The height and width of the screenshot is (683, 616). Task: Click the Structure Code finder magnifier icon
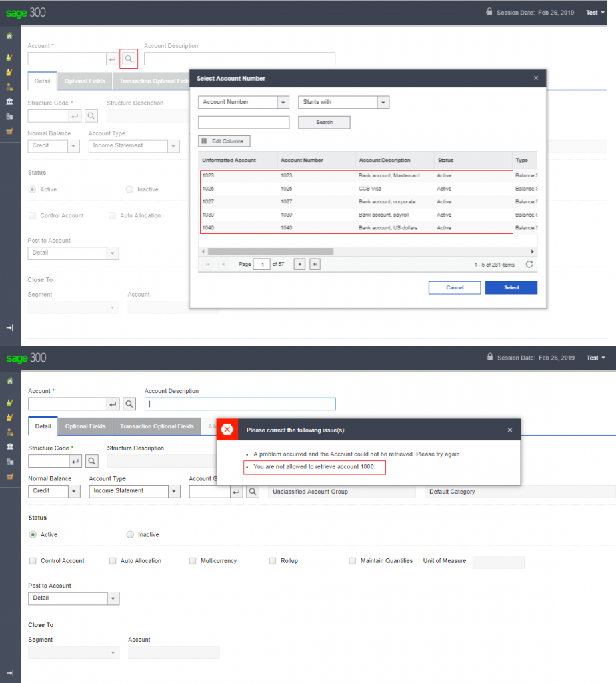pyautogui.click(x=91, y=115)
